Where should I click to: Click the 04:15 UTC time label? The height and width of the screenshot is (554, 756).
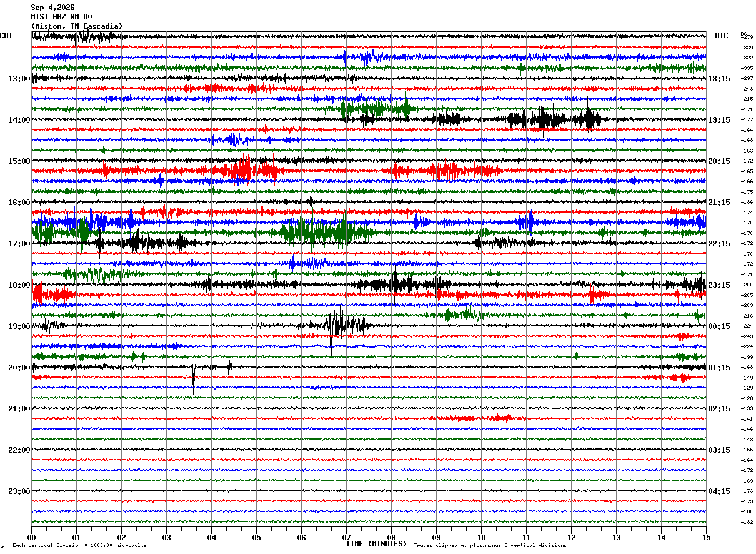point(719,491)
